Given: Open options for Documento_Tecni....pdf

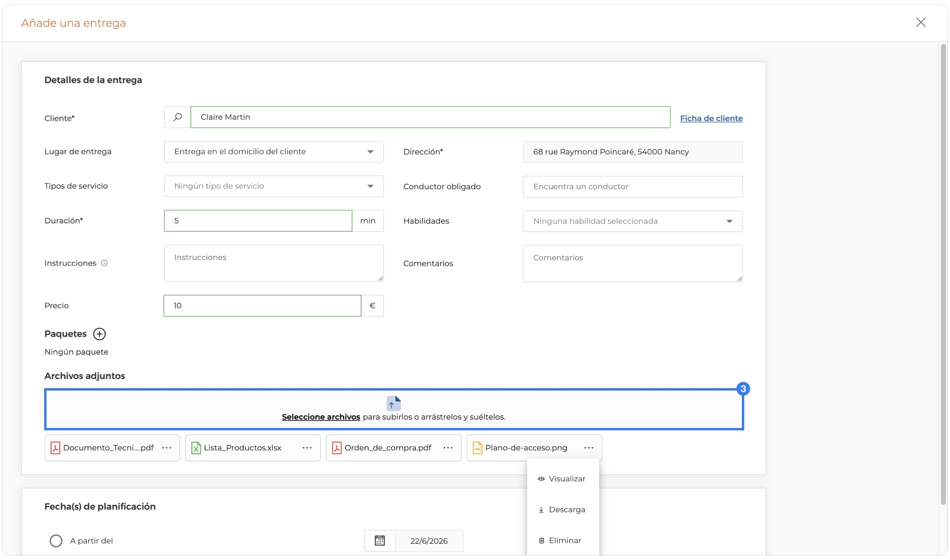Looking at the screenshot, I should point(167,448).
